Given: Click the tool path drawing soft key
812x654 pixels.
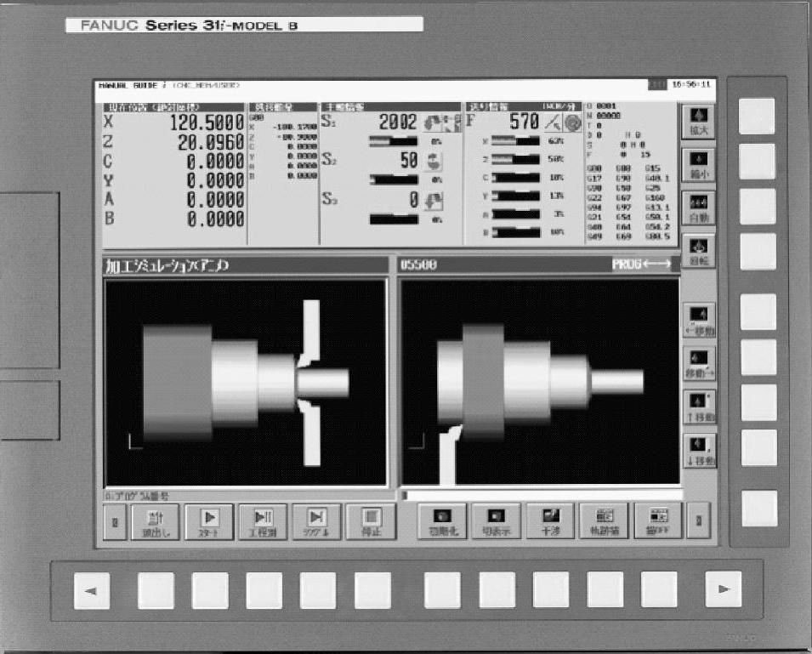Looking at the screenshot, I should tap(604, 521).
